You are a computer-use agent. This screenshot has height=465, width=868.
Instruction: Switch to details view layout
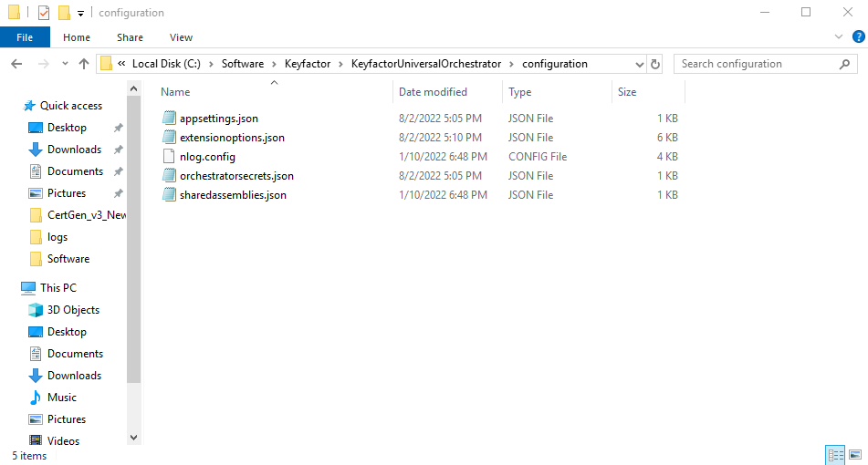(835, 454)
